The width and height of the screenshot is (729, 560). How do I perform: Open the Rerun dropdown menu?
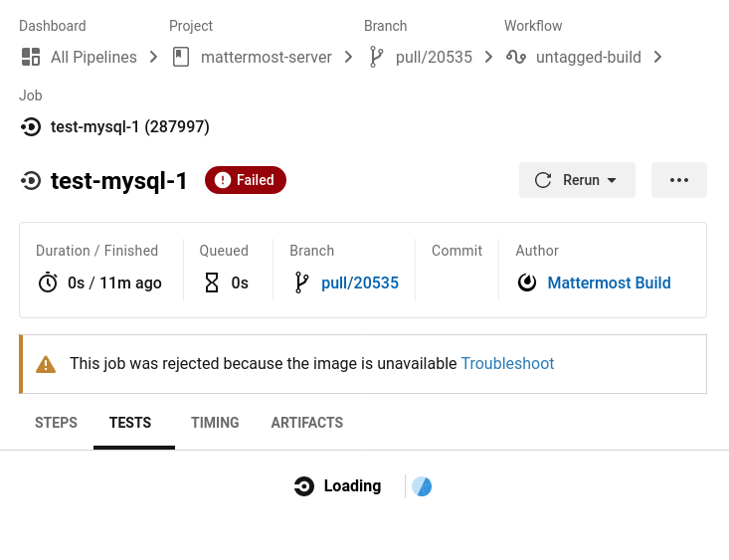point(577,180)
